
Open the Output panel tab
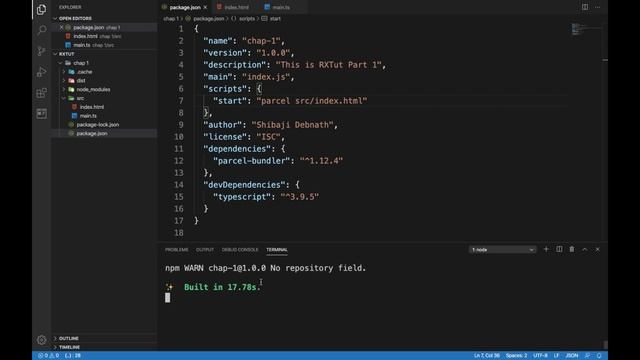pyautogui.click(x=205, y=250)
